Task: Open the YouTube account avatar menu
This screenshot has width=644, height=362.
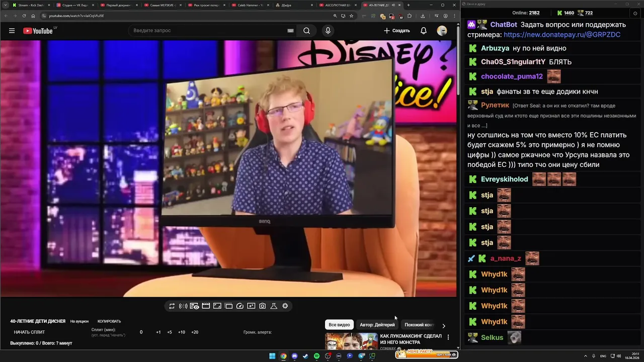Action: point(442,31)
